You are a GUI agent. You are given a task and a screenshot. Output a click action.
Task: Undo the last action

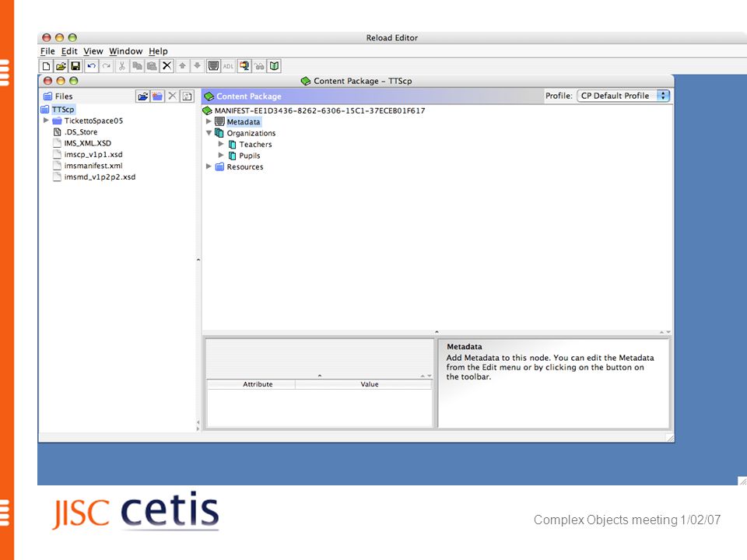(92, 66)
